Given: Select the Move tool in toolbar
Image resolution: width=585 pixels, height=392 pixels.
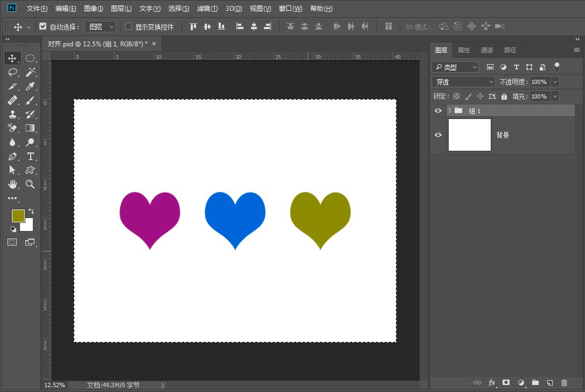Looking at the screenshot, I should click(12, 58).
